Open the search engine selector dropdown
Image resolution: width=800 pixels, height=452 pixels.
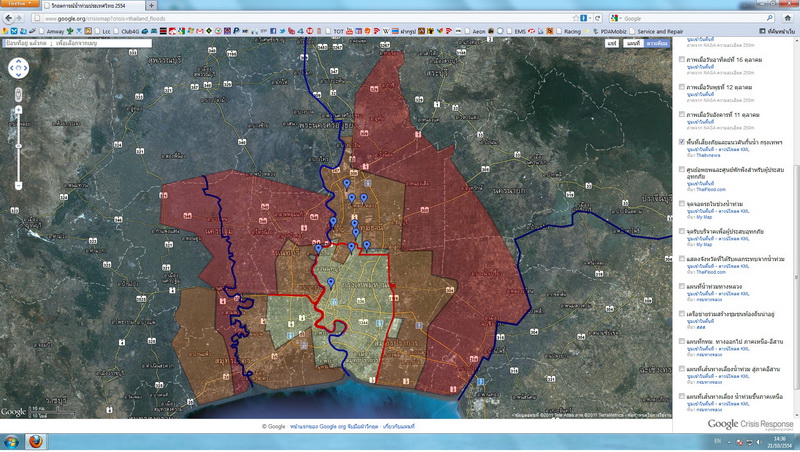click(x=616, y=18)
